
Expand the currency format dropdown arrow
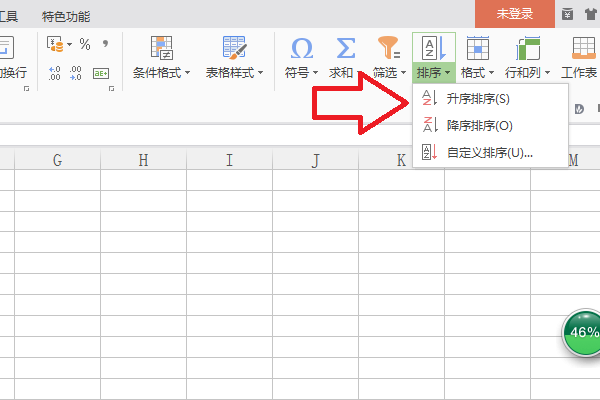click(69, 44)
